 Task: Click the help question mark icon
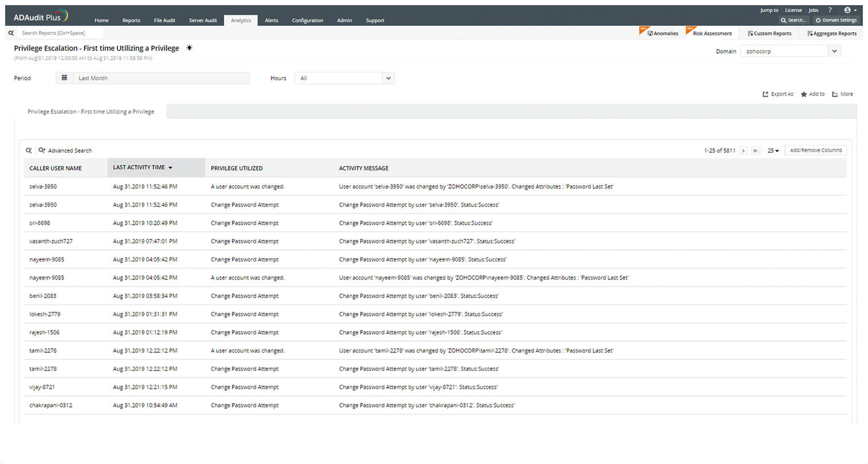[831, 10]
